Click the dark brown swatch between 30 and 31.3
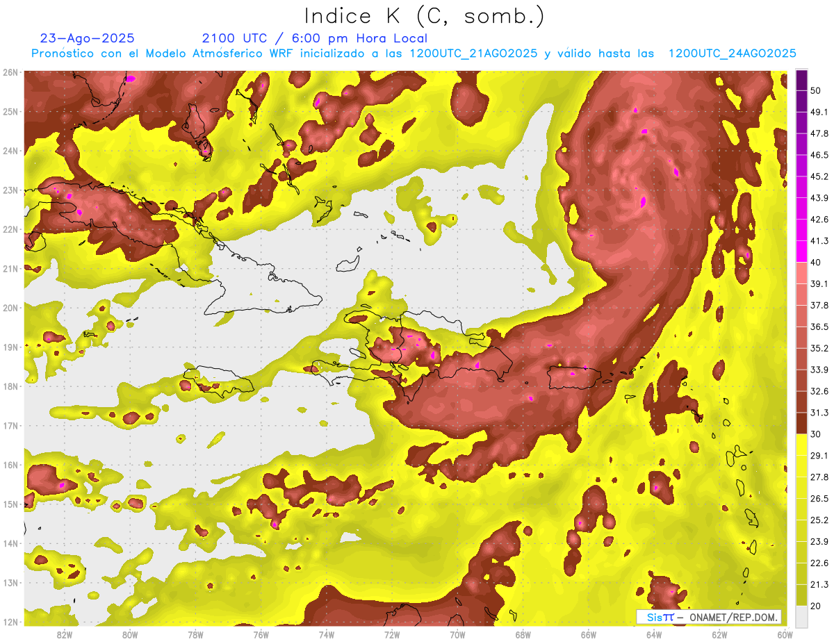 pyautogui.click(x=801, y=423)
